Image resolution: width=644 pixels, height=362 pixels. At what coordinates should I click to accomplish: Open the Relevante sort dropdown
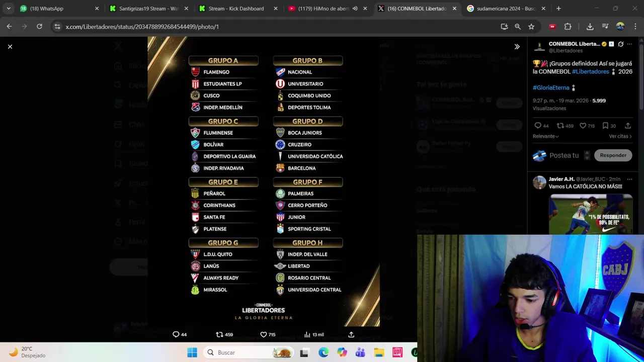tap(546, 136)
